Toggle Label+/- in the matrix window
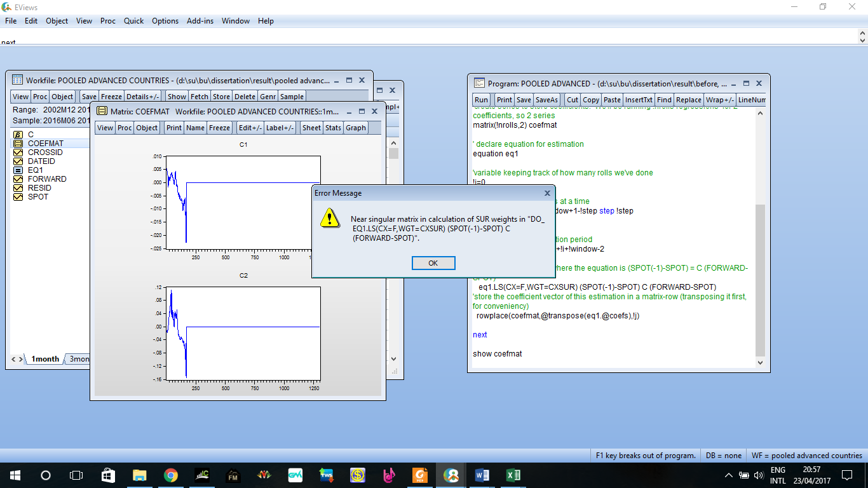Image resolution: width=868 pixels, height=488 pixels. [x=280, y=128]
